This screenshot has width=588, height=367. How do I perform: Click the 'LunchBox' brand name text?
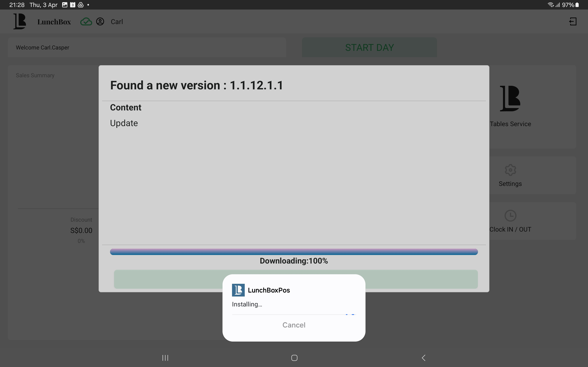click(x=54, y=22)
